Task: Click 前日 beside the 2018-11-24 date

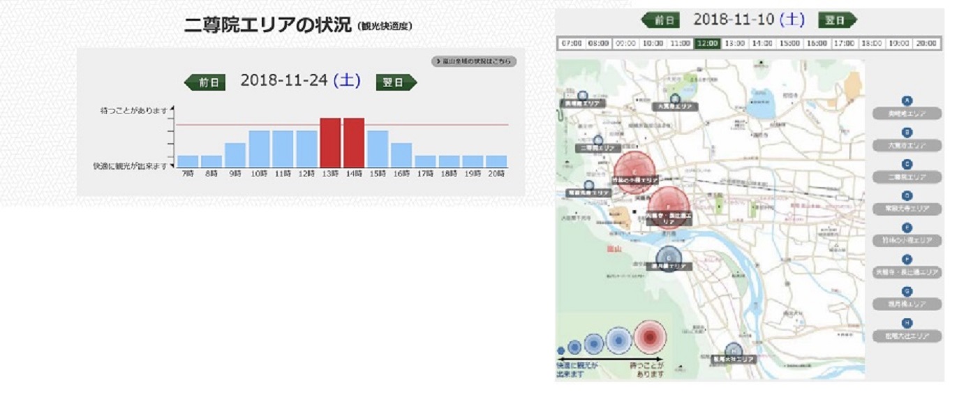Action: [205, 82]
